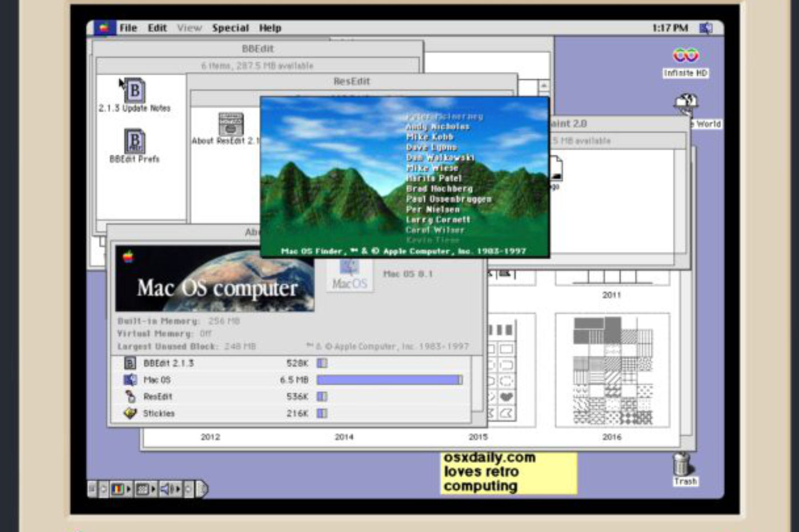Screen dimensions: 799x532
Task: Click the "6.5 MB" memory value
Action: [294, 380]
